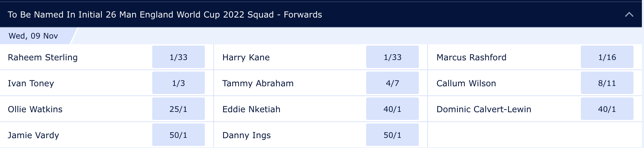644x148 pixels.
Task: Select Tammy Abraham odds 4/7
Action: pyautogui.click(x=393, y=83)
